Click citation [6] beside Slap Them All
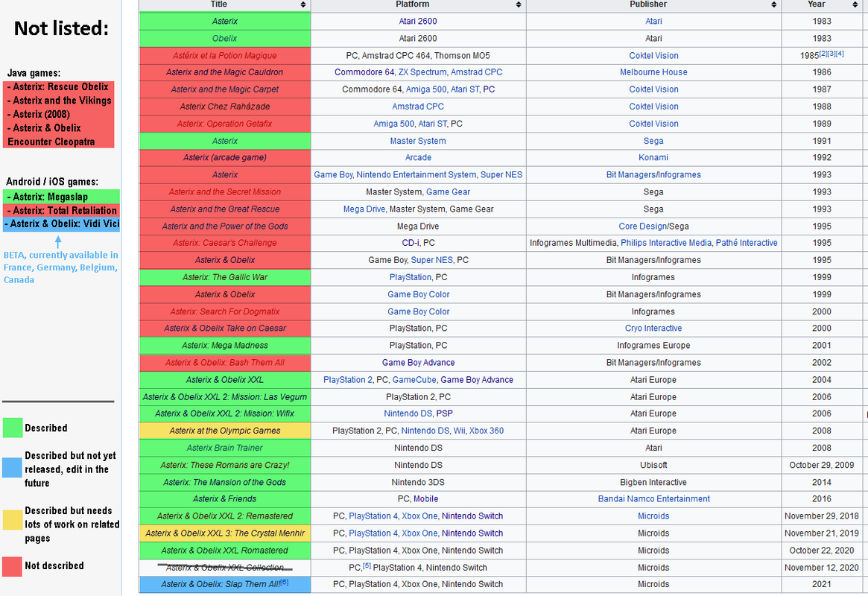The image size is (868, 596). point(285,582)
